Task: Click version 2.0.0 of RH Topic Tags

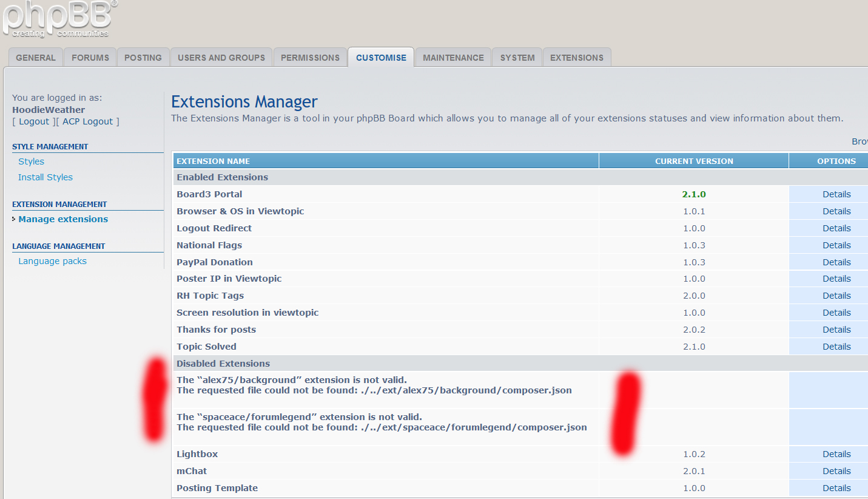Action: [x=694, y=296]
